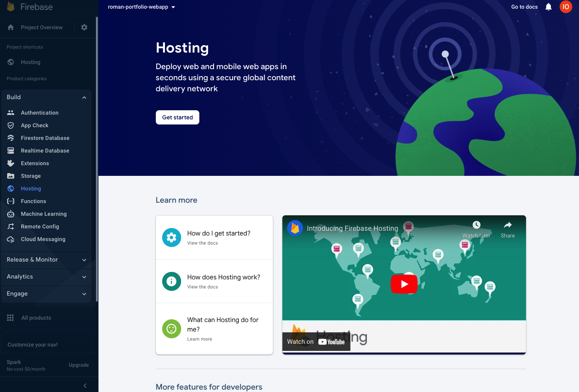Screen dimensions: 579x392
Task: Open Storage in the sidebar
Action: tap(31, 176)
